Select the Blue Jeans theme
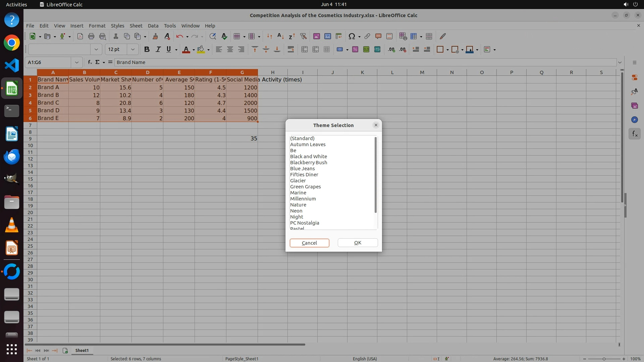 point(302,169)
